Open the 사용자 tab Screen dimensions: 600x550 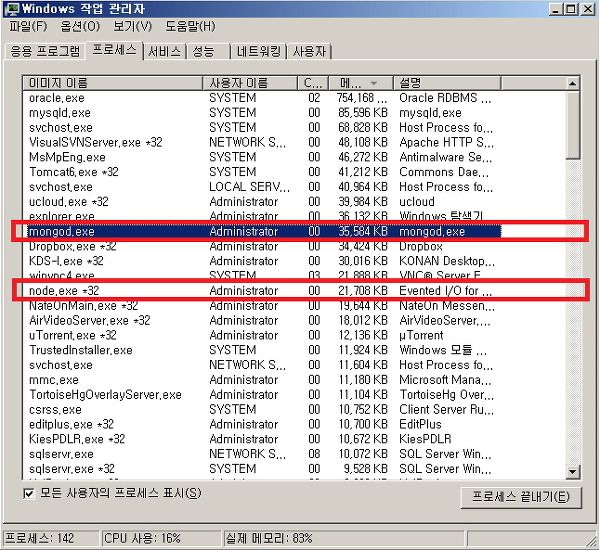point(309,51)
